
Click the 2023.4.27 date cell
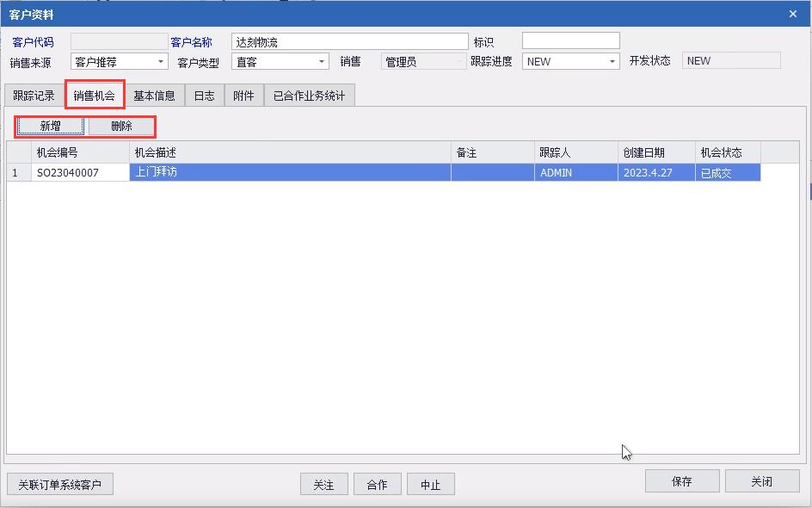click(x=656, y=172)
